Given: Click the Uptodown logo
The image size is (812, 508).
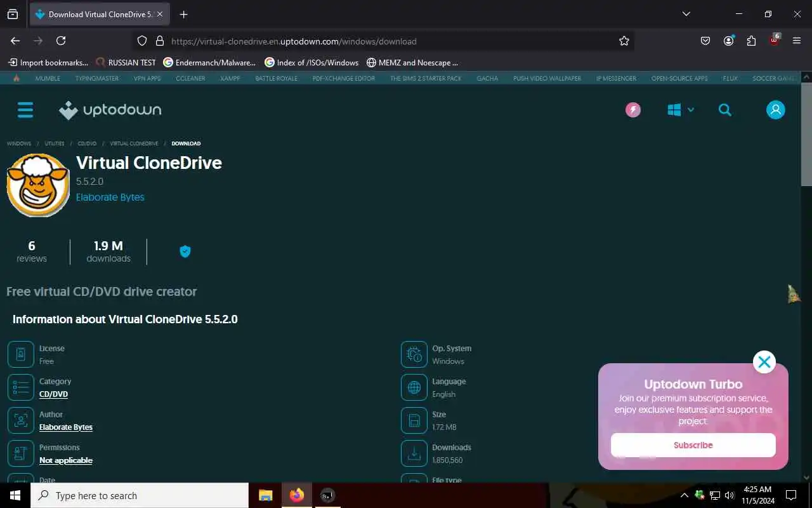Looking at the screenshot, I should click(110, 110).
